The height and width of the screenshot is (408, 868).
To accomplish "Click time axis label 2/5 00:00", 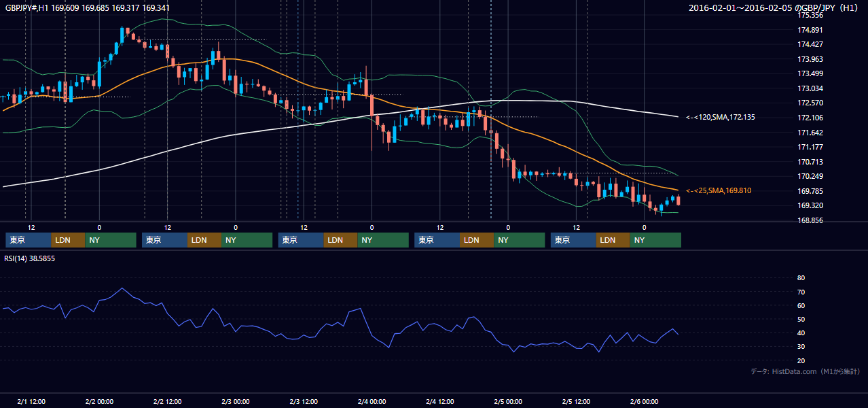I will (x=508, y=402).
